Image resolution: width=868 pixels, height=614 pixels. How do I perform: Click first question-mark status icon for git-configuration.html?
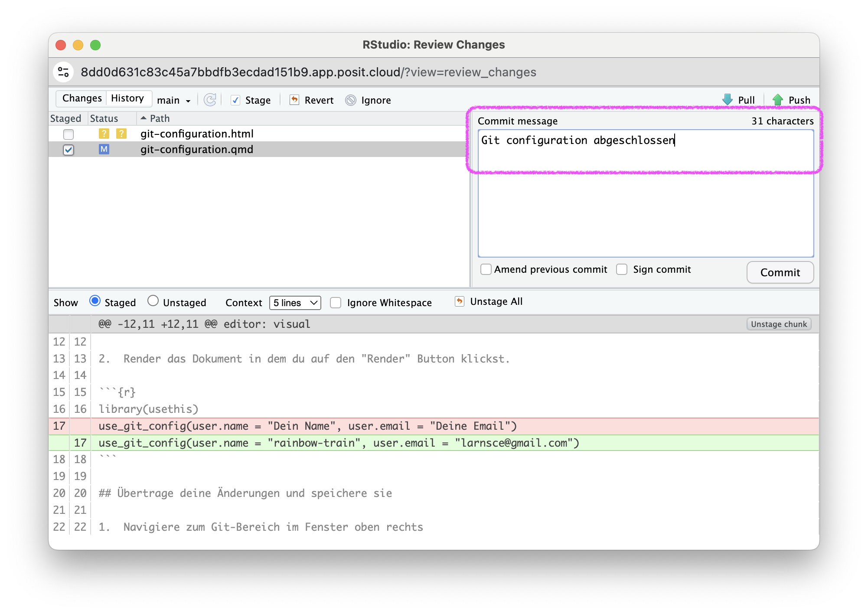(104, 134)
